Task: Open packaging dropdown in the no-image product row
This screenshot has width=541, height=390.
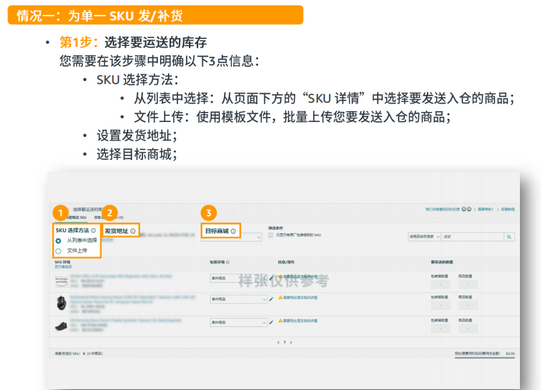Action: point(239,278)
